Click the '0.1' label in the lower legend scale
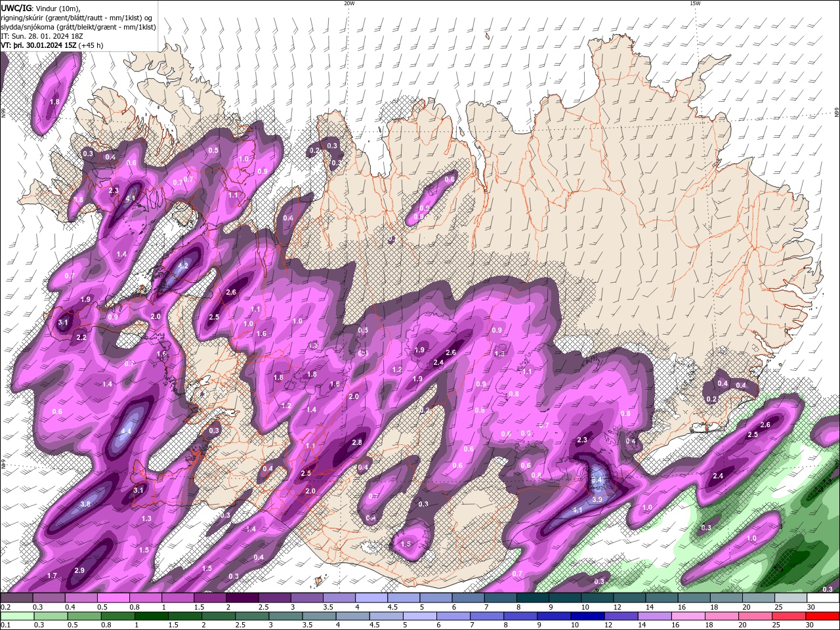Viewport: 840px width, 630px height. tap(6, 625)
